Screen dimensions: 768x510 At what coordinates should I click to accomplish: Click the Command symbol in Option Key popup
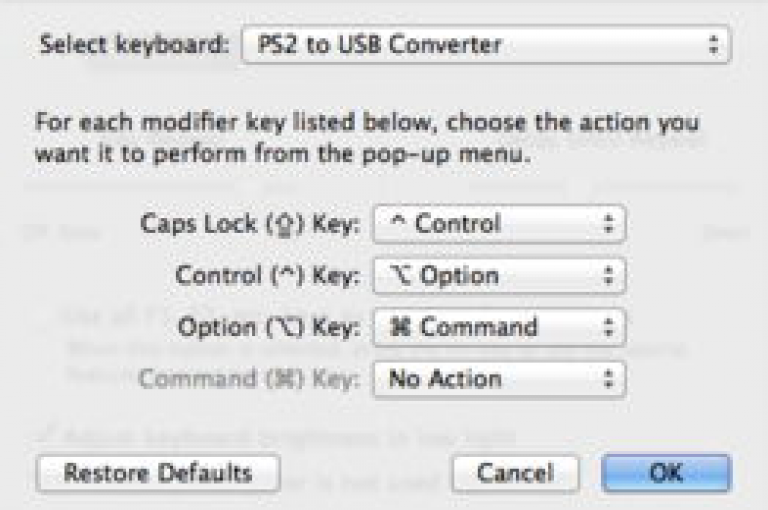point(400,327)
